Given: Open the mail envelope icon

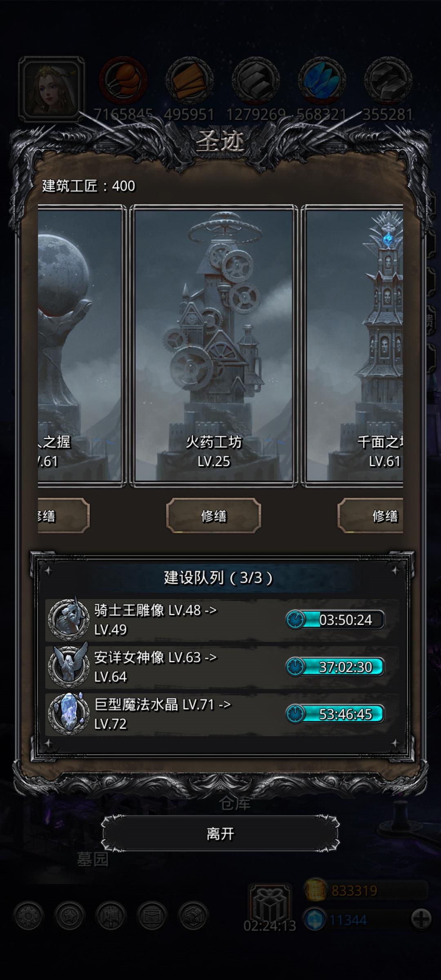Looking at the screenshot, I should 152,916.
